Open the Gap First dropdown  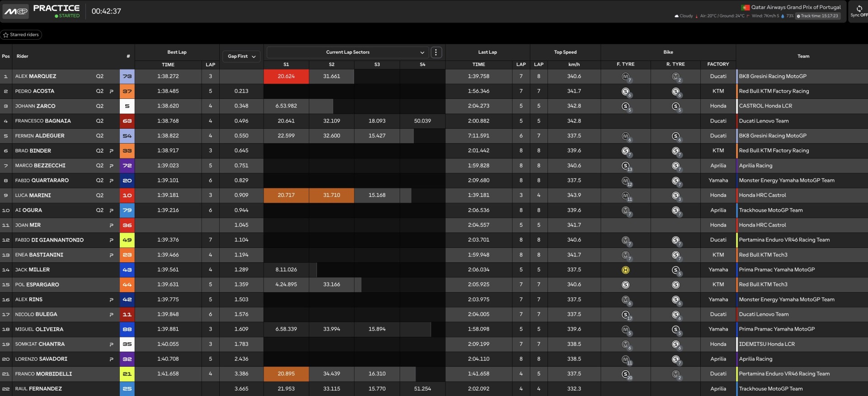(x=241, y=56)
